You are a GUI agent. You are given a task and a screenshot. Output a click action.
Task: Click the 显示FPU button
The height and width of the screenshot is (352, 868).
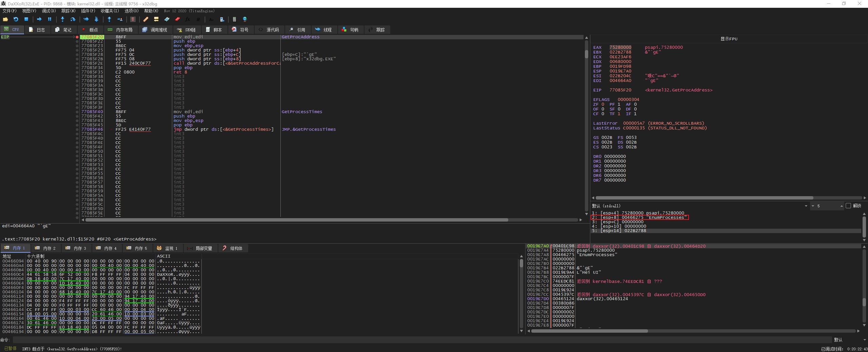tap(729, 39)
